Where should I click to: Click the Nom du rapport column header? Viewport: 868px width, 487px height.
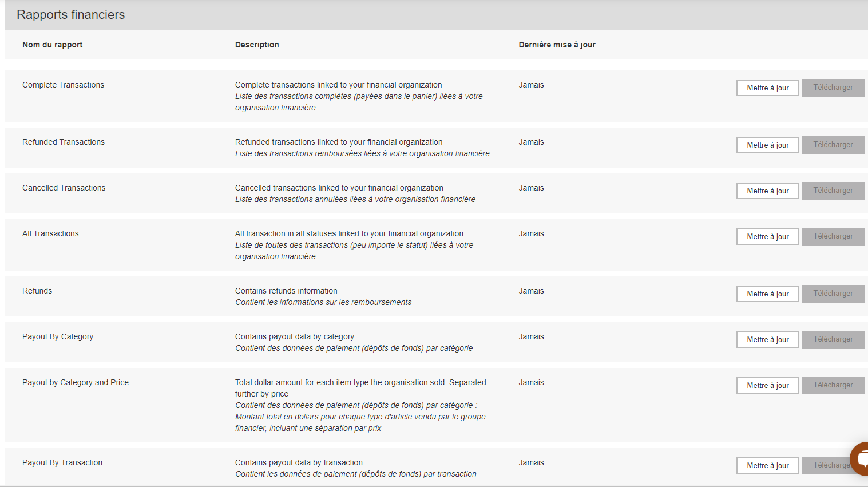pos(52,45)
